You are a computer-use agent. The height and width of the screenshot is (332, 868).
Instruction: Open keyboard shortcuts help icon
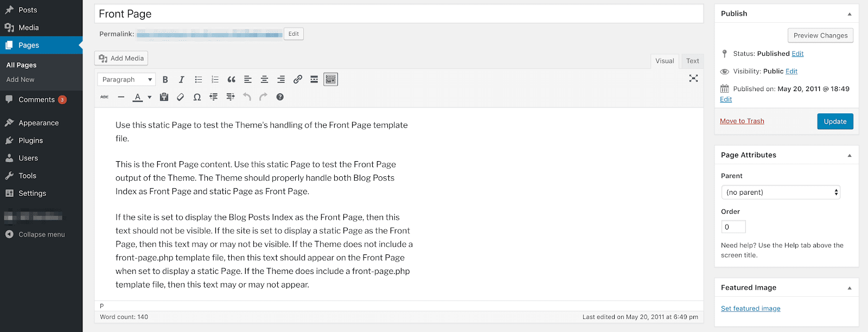280,97
